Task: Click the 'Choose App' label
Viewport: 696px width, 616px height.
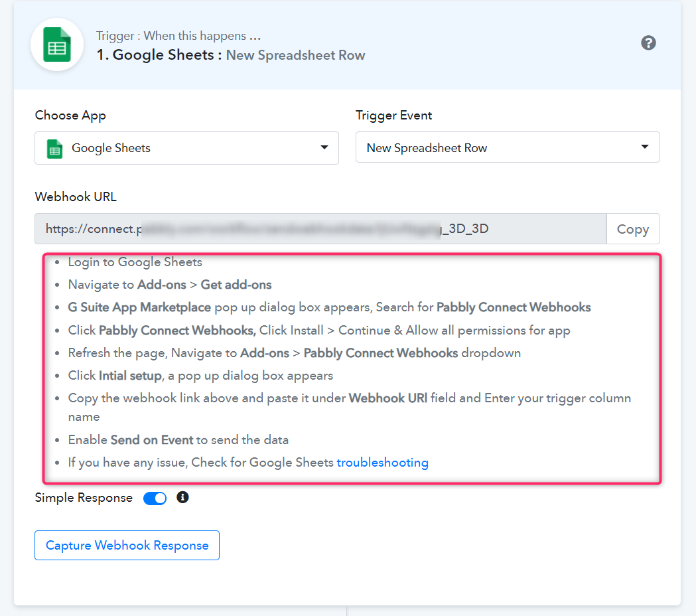Action: [x=70, y=116]
